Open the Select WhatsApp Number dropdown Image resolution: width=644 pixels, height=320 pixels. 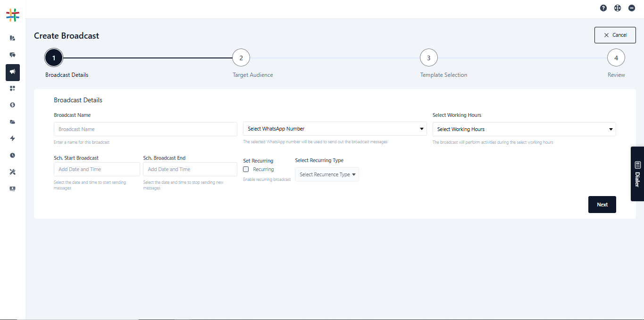[x=335, y=129]
